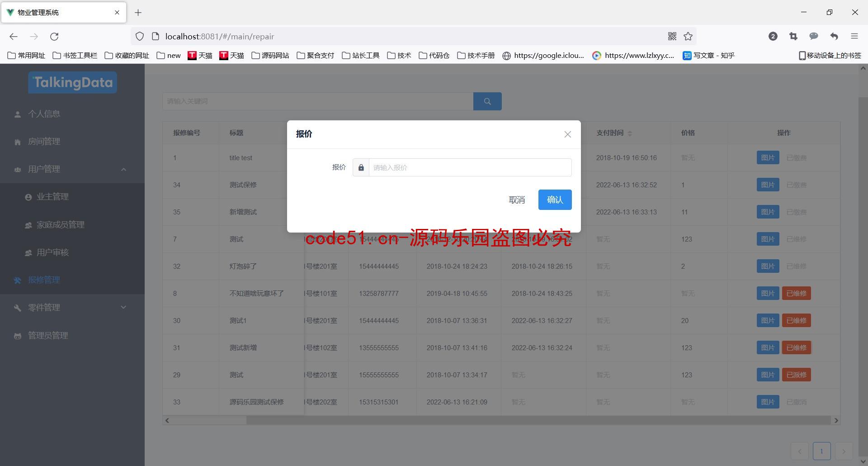Click 图片 button in row 7

pos(768,239)
